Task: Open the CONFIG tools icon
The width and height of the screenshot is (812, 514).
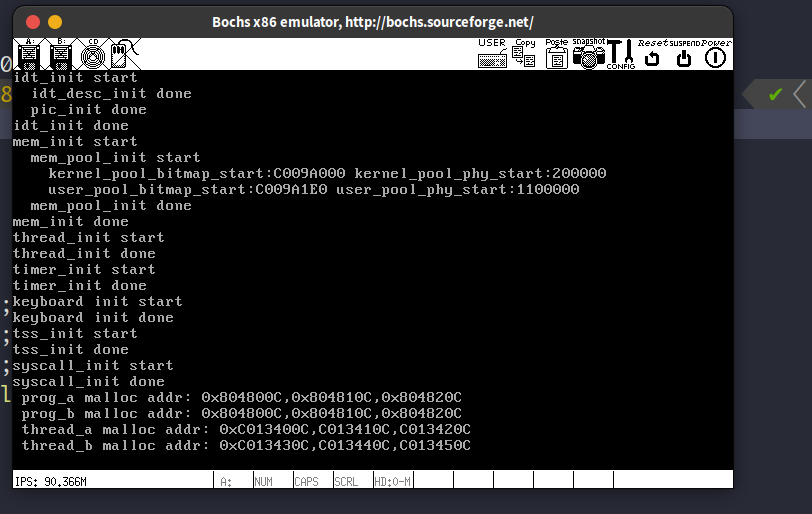Action: click(x=621, y=54)
